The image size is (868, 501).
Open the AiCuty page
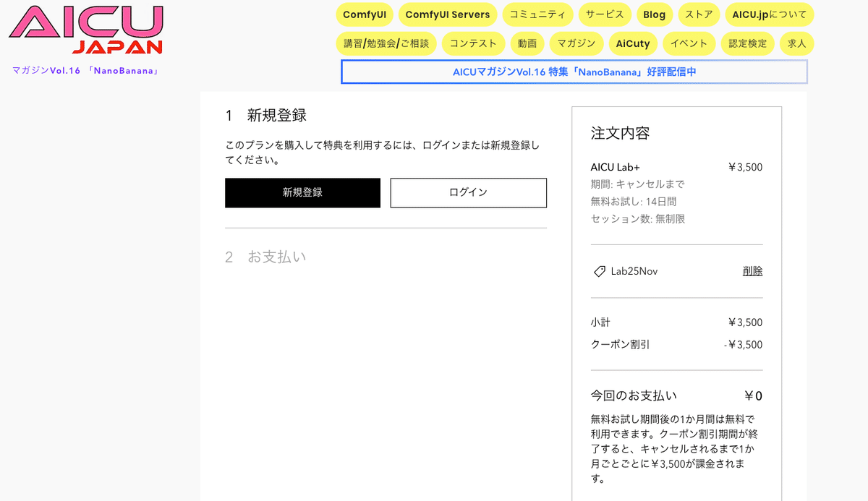[x=633, y=43]
